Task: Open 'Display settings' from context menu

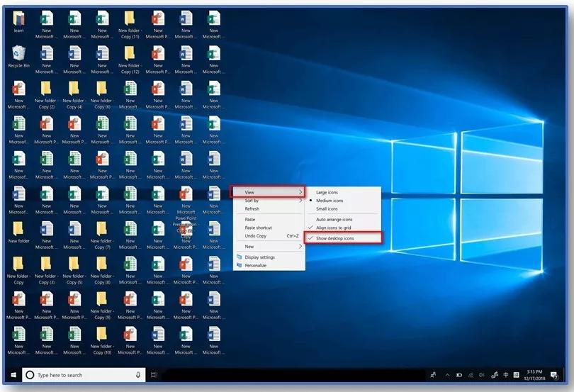Action: pyautogui.click(x=260, y=257)
